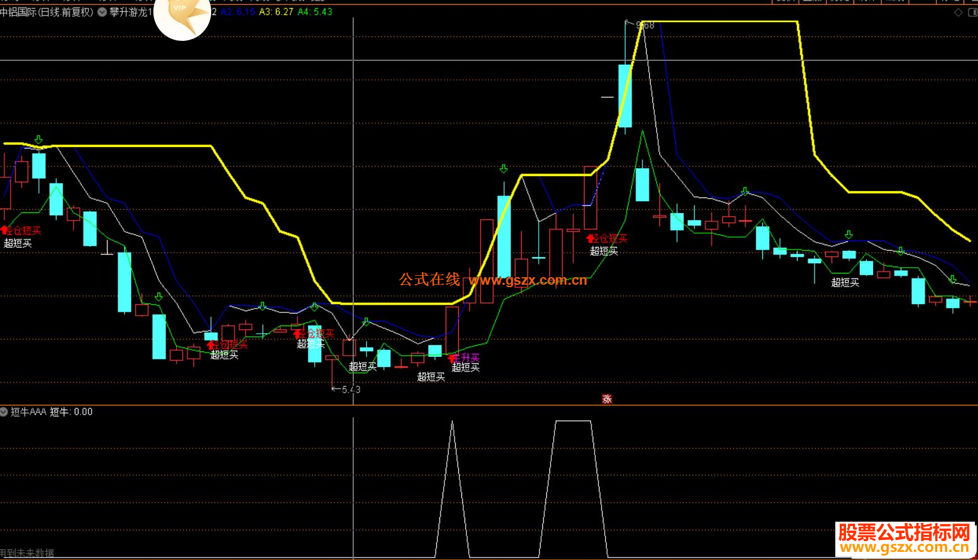Click the red 涨 marker on the chart's bottom axis
Image resolution: width=978 pixels, height=560 pixels.
[x=607, y=398]
